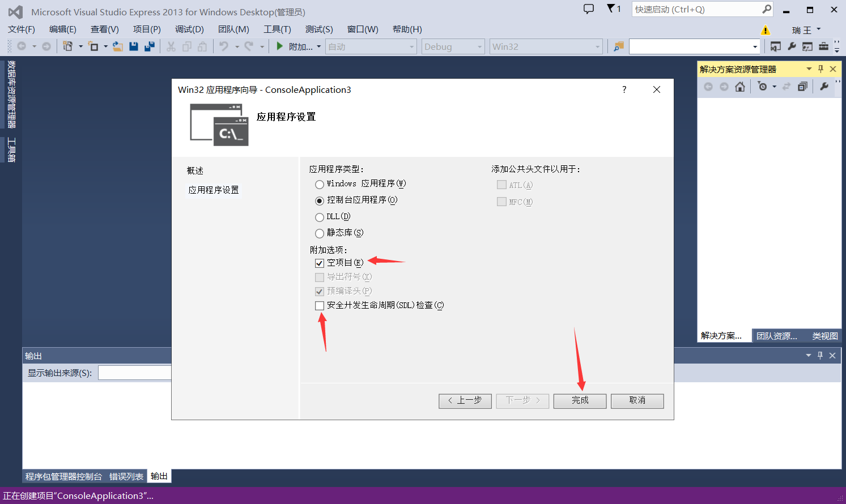Click the wizard help question mark
The height and width of the screenshot is (504, 846).
pos(624,89)
